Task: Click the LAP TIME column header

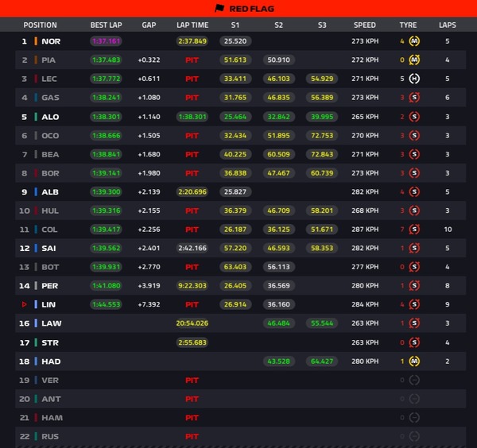Action: [x=192, y=25]
